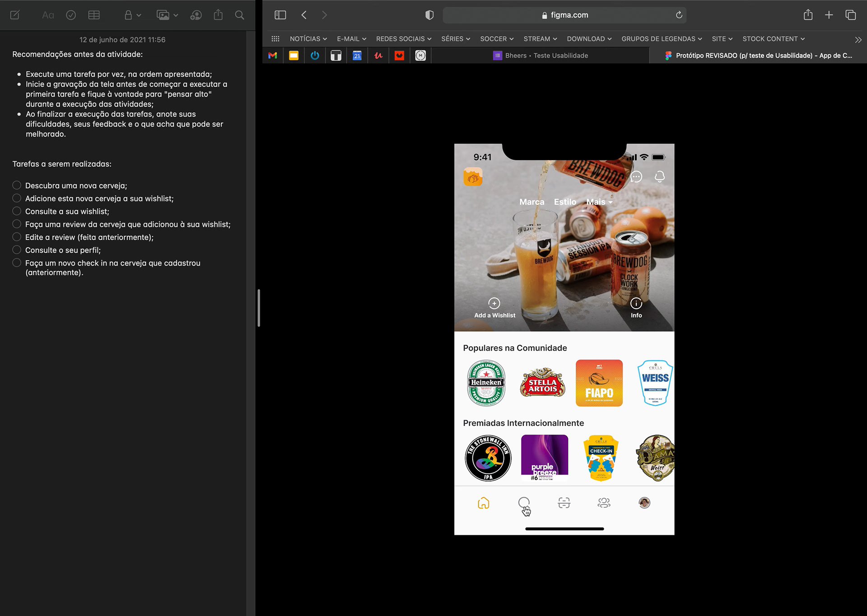Viewport: 867px width, 616px height.
Task: Expand STREAM bookmarks folder
Action: pos(541,39)
